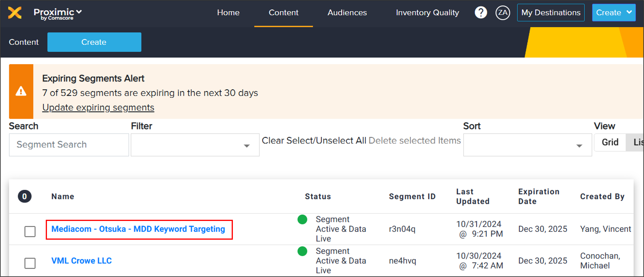The width and height of the screenshot is (644, 277).
Task: Click the My Destinations button
Action: coord(550,12)
